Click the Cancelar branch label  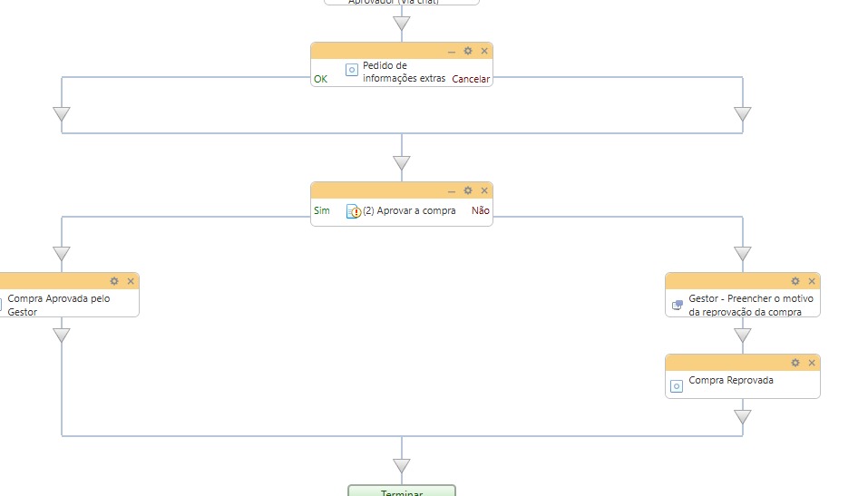[x=471, y=79]
